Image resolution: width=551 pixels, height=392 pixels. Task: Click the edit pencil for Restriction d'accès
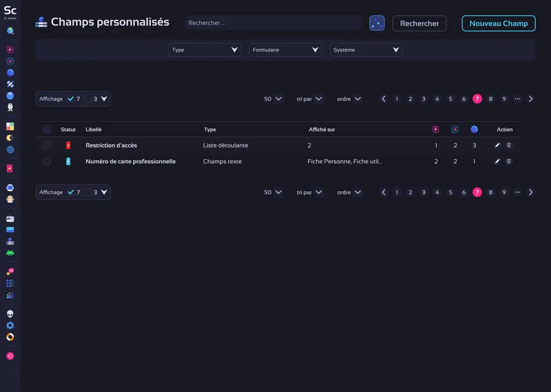coord(497,145)
